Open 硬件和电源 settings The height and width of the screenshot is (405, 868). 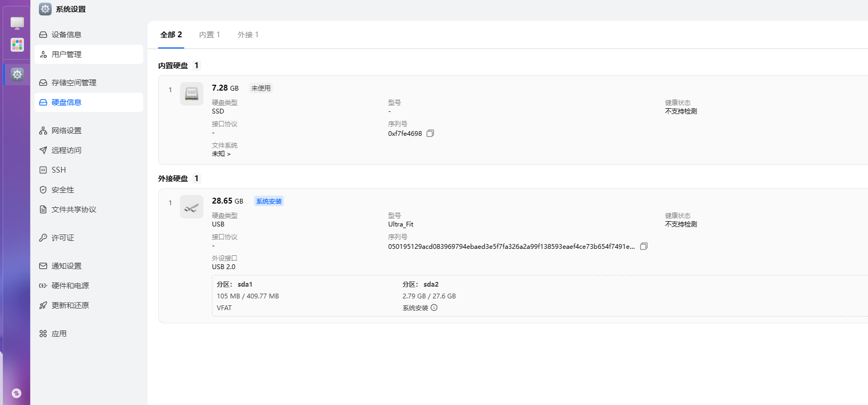[70, 286]
